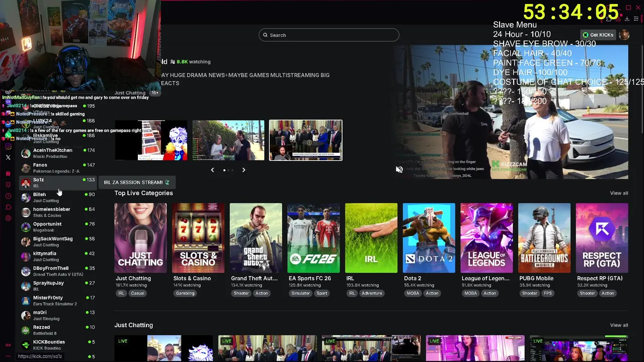The image size is (644, 362).
Task: Click the Grand Theft Auto V title text
Action: point(254,279)
